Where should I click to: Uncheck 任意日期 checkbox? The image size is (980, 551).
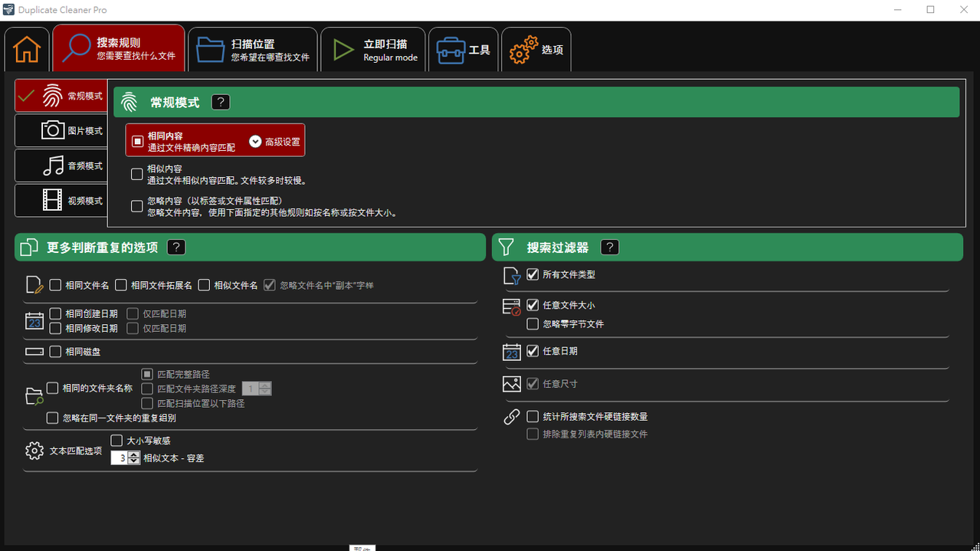[x=533, y=351]
